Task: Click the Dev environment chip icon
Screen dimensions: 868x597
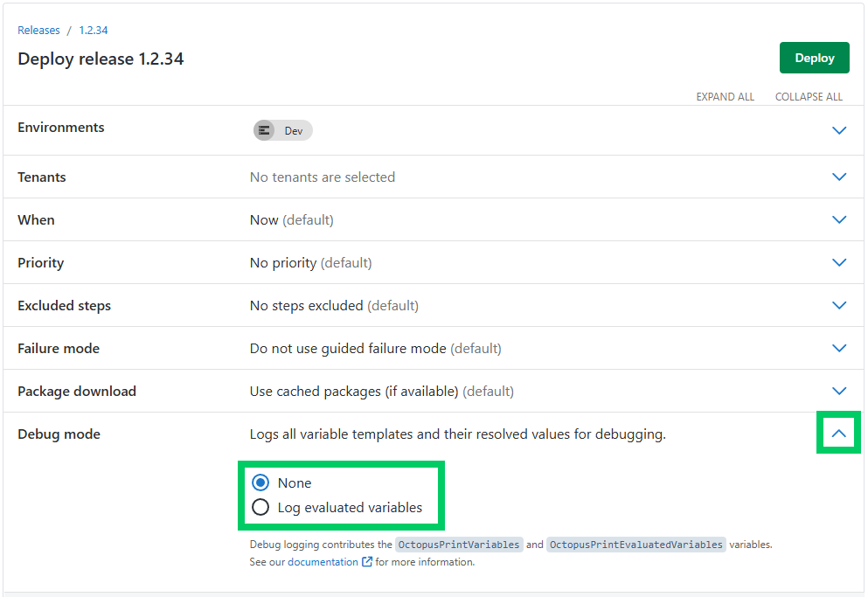Action: click(x=265, y=129)
